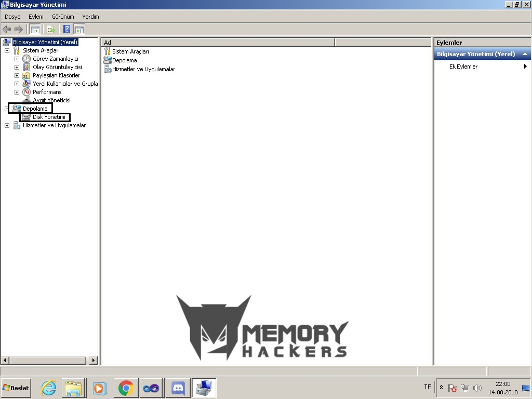The image size is (532, 399).
Task: Open Windows Explorer from the taskbar
Action: pyautogui.click(x=73, y=388)
